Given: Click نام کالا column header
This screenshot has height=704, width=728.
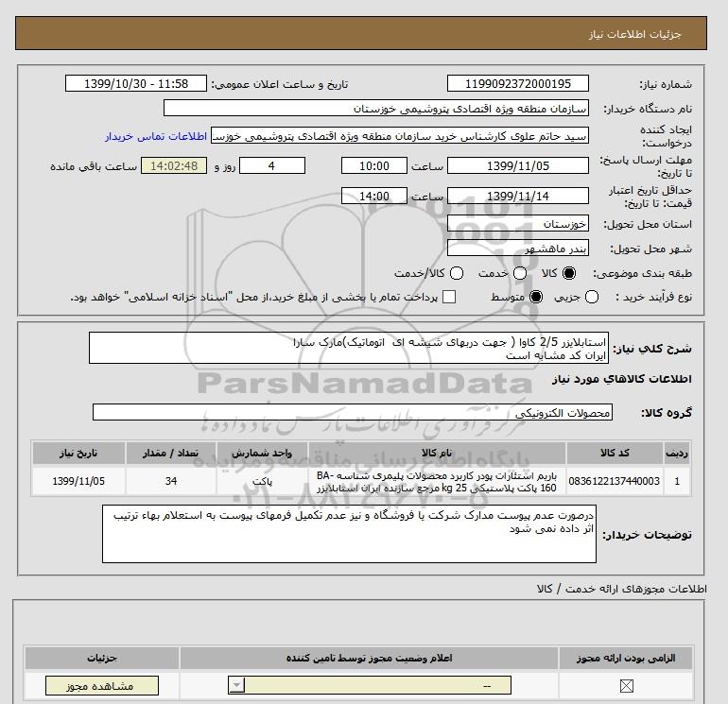Looking at the screenshot, I should (437, 454).
